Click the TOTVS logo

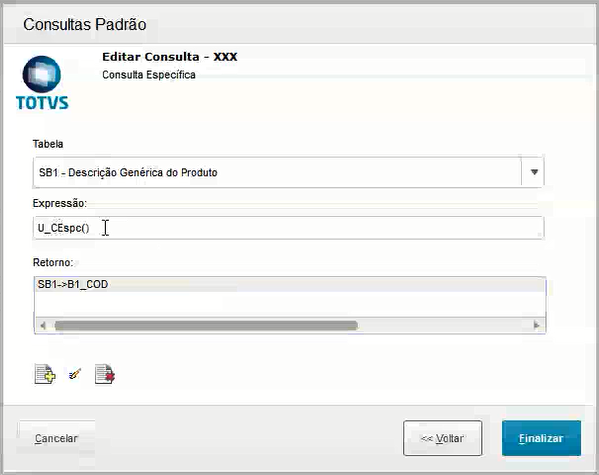tap(42, 83)
